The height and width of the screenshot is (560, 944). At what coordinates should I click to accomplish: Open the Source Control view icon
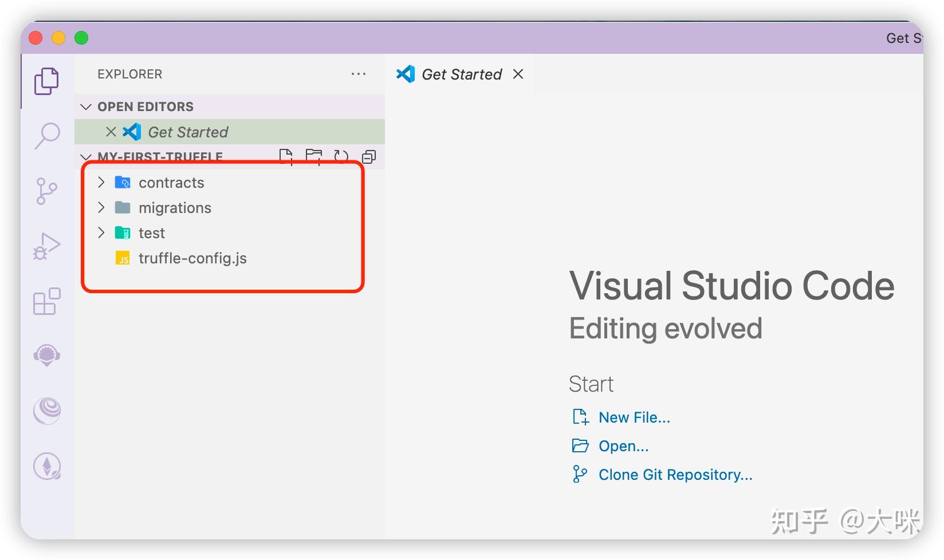click(46, 191)
